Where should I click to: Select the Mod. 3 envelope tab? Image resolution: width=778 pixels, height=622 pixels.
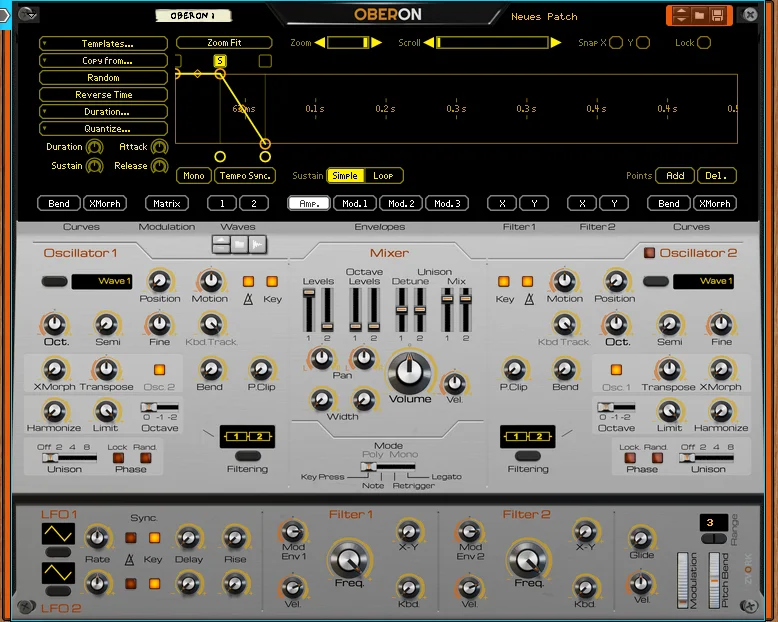pyautogui.click(x=447, y=203)
